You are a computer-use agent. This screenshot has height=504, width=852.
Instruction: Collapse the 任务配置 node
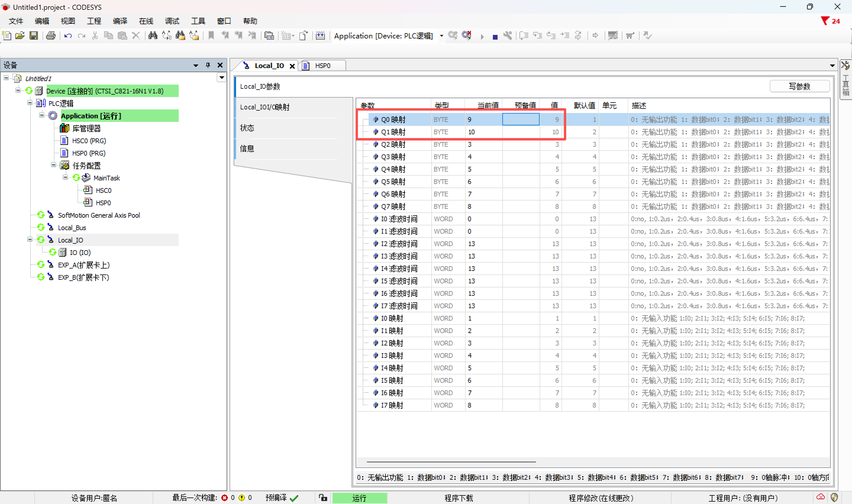53,165
